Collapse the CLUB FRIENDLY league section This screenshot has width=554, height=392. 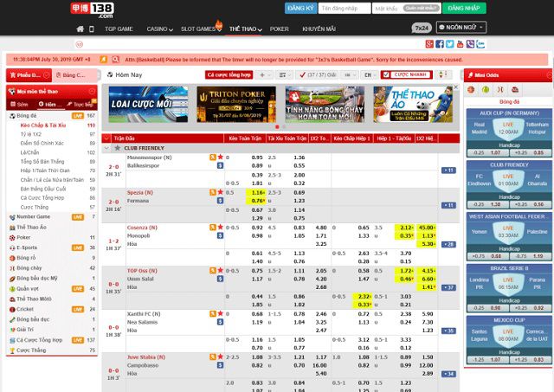pos(106,148)
